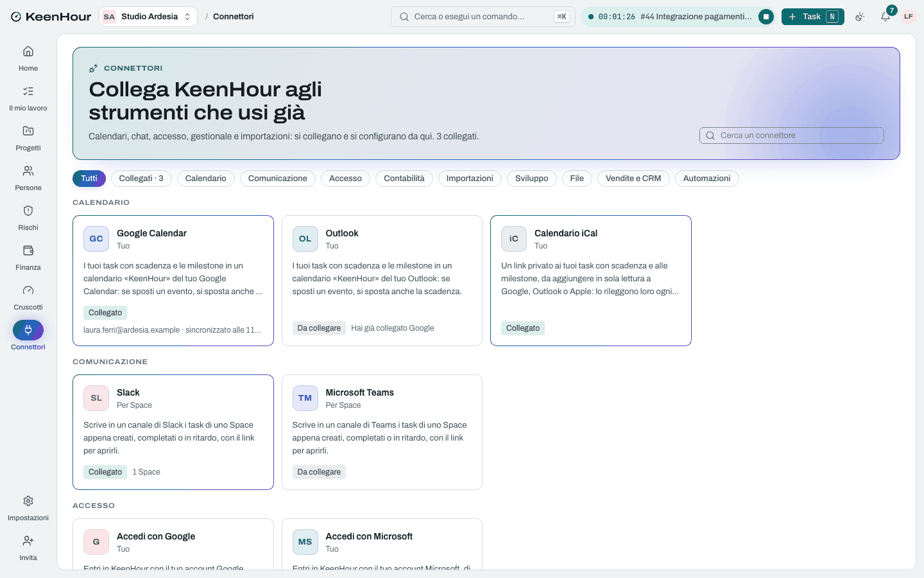Click the KeenHour logo
The width and height of the screenshot is (924, 578).
51,17
